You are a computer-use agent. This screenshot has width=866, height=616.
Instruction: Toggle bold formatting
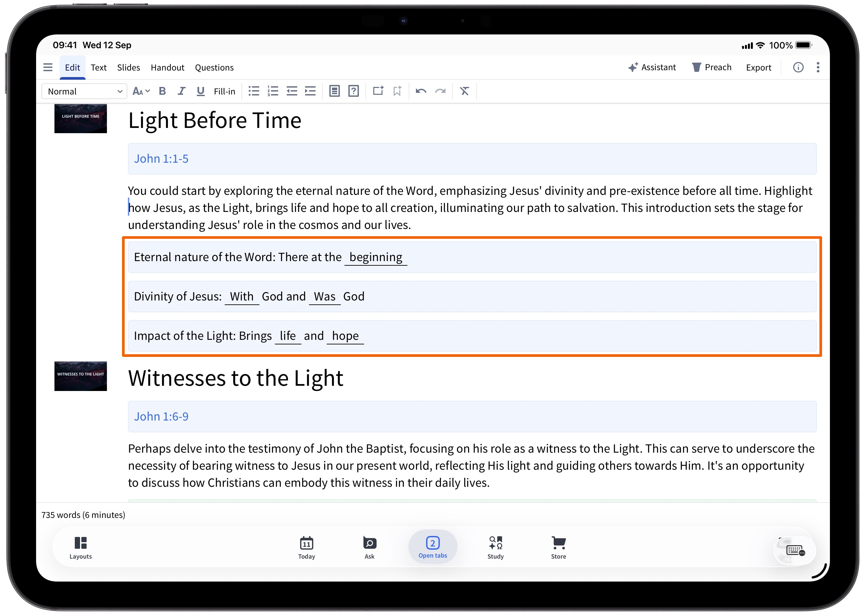click(x=162, y=91)
